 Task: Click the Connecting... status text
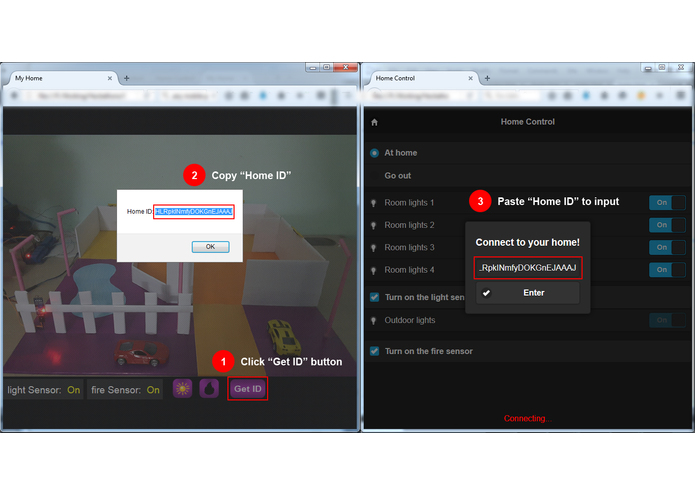[x=527, y=418]
